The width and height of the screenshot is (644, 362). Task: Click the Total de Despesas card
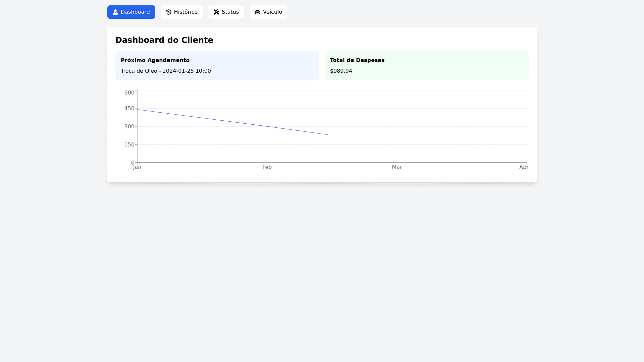pyautogui.click(x=426, y=66)
